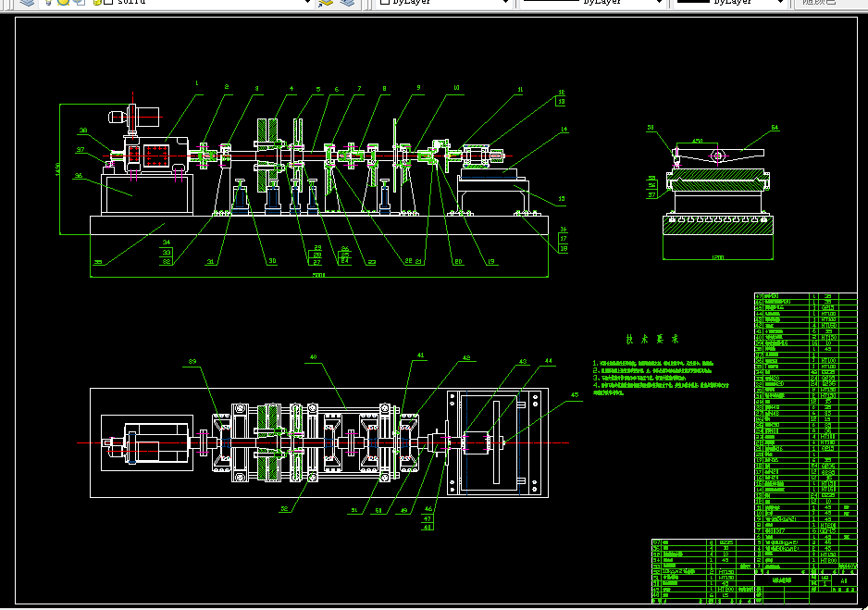The height and width of the screenshot is (610, 868).
Task: Select the 5000 dimension under the base
Action: (x=319, y=275)
